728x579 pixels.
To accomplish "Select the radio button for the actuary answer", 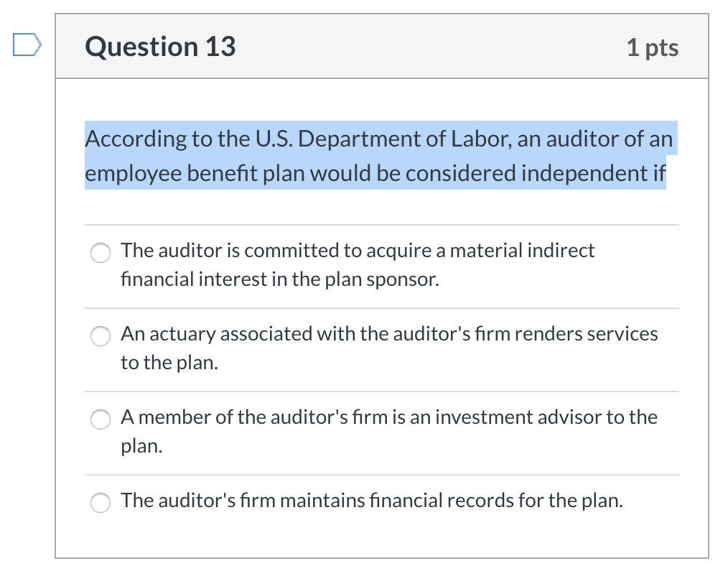I will click(x=101, y=336).
